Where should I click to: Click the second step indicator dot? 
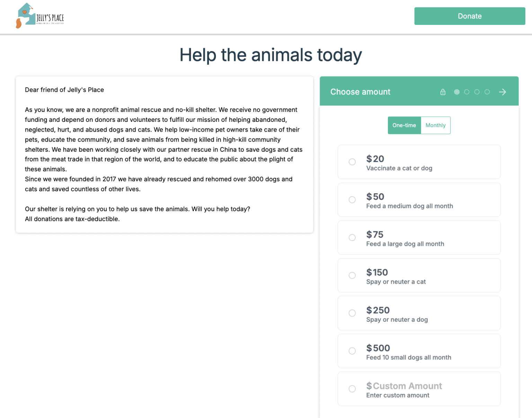tap(467, 92)
